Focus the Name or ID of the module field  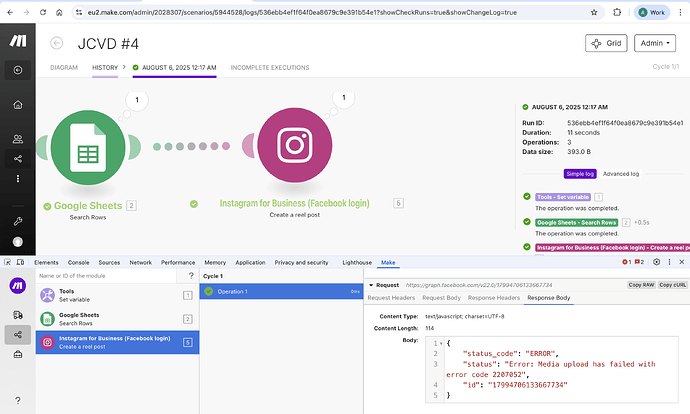[x=106, y=276]
